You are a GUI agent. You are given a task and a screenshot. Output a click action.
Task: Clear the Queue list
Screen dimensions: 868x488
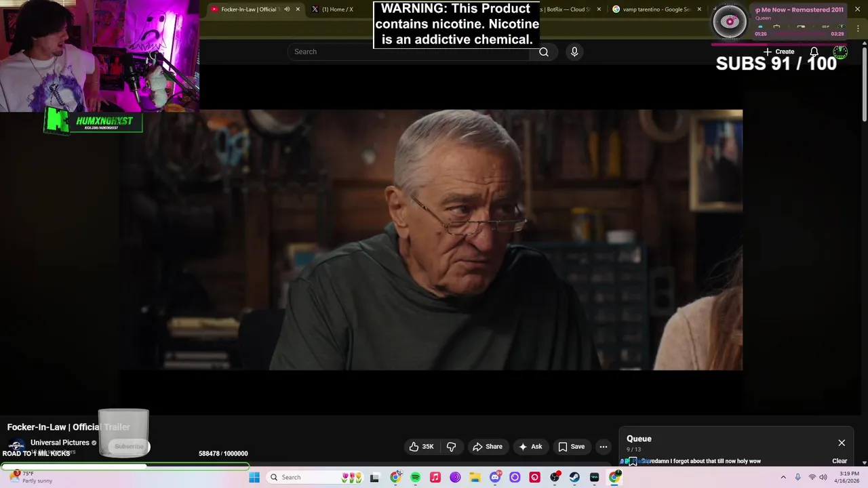(840, 461)
